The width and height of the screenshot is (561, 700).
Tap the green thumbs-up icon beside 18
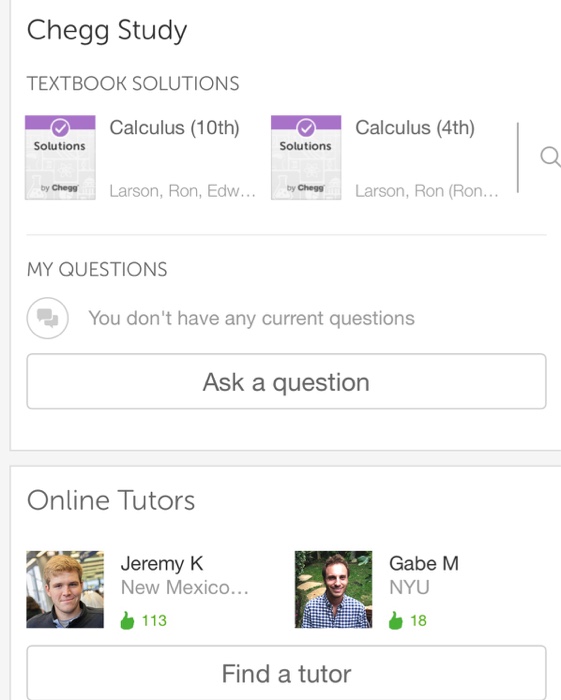pyautogui.click(x=395, y=620)
